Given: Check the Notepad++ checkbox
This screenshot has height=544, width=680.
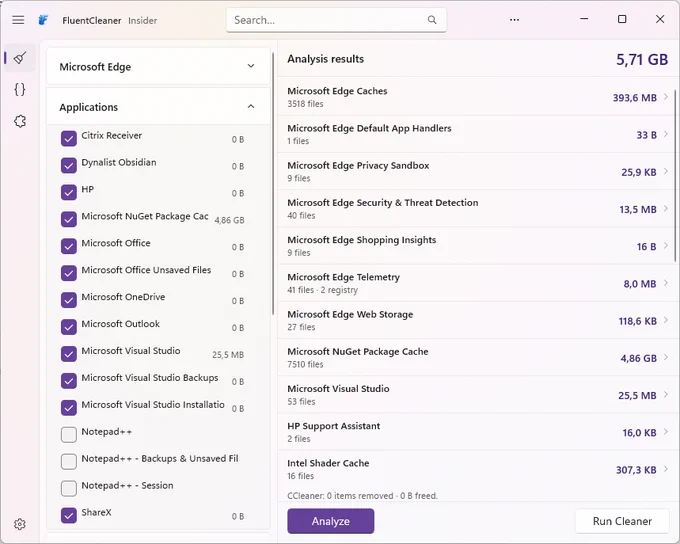Looking at the screenshot, I should point(69,435).
